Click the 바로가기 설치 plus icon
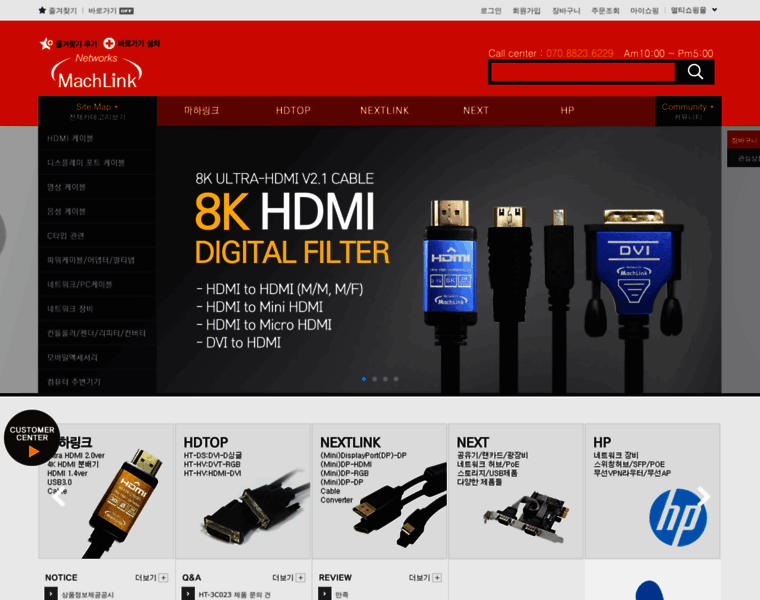760x600 pixels. 109,43
